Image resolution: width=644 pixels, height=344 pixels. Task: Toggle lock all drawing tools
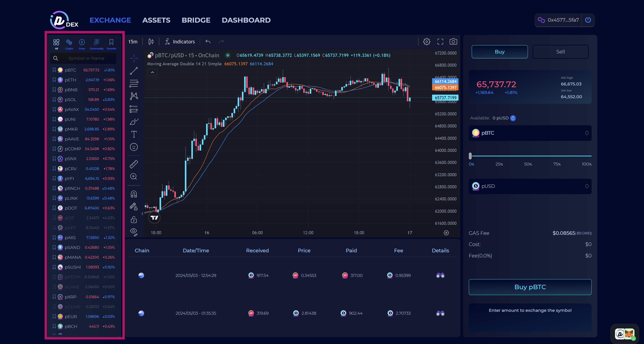click(x=134, y=220)
